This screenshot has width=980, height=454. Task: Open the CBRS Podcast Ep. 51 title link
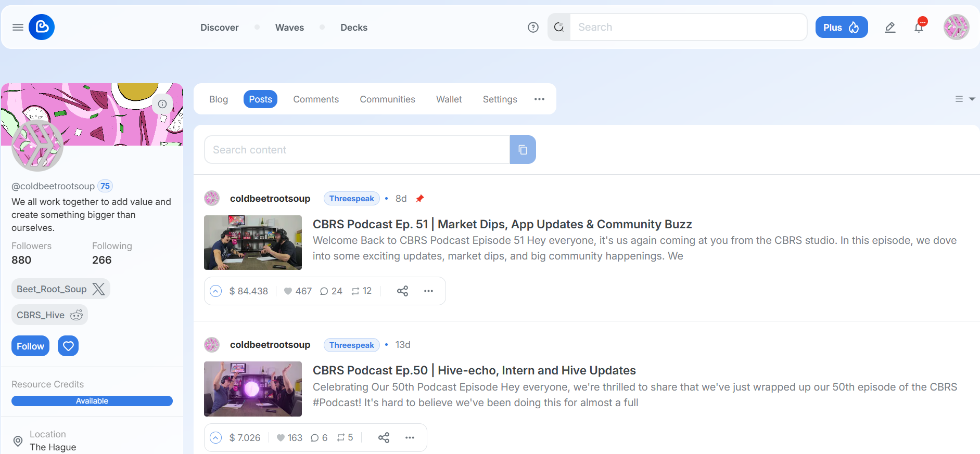coord(502,224)
